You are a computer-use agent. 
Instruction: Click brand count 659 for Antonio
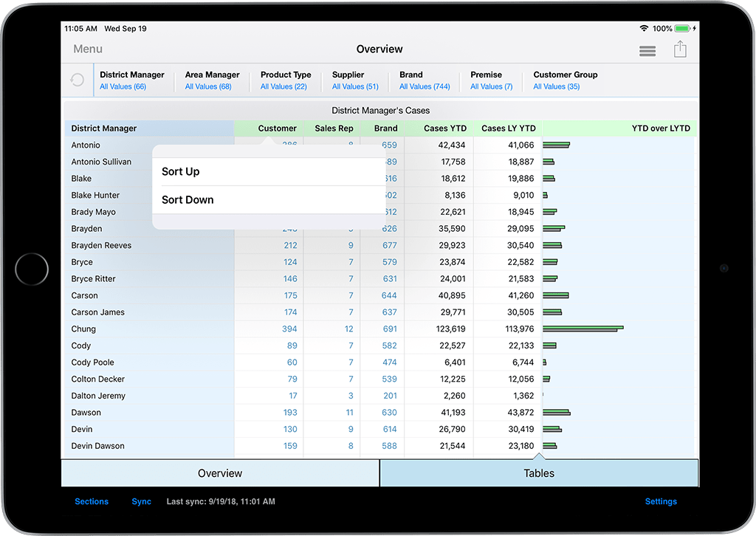point(389,145)
